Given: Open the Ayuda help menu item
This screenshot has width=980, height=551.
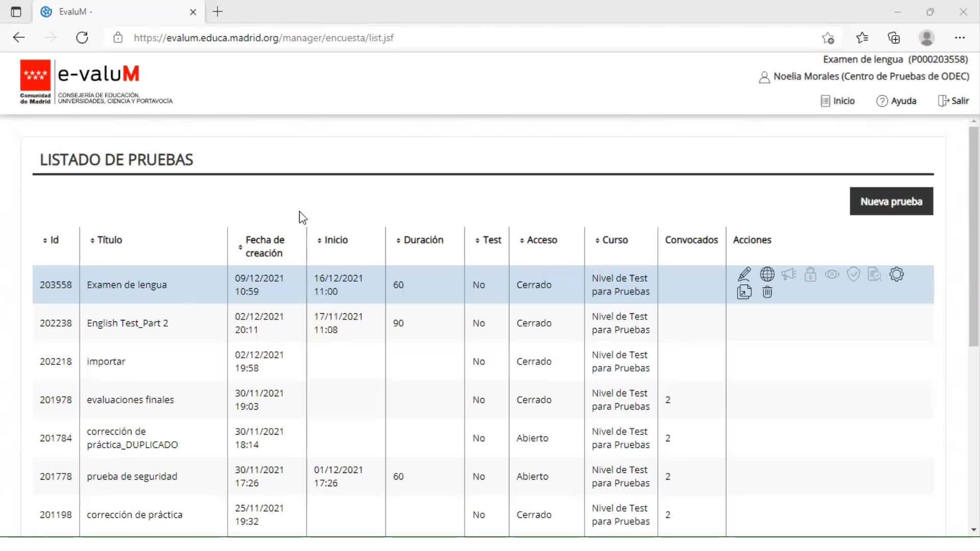Looking at the screenshot, I should pos(896,101).
